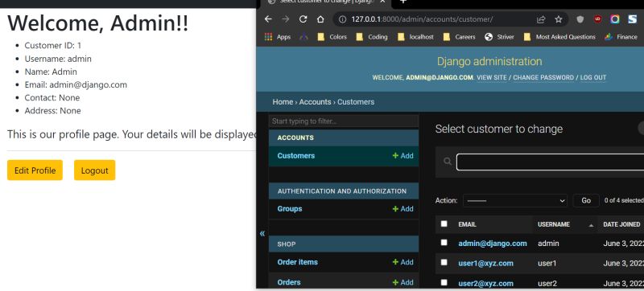The width and height of the screenshot is (644, 291).
Task: Open the AUTHENTICATION AND AUTHORIZATION section header
Action: 341,191
